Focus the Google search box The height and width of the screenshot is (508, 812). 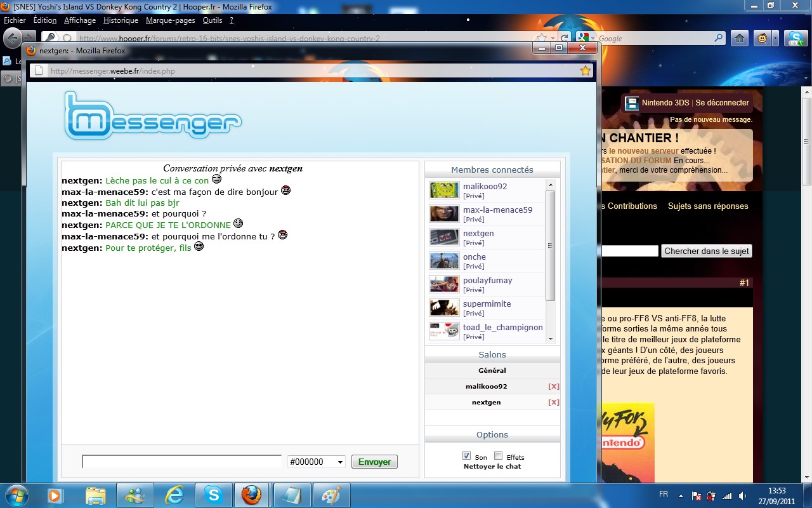(x=655, y=38)
